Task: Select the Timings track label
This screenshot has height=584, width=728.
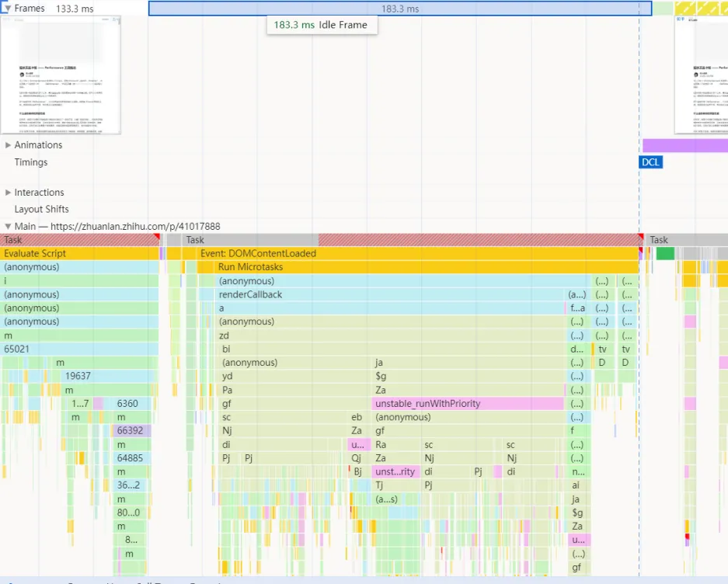Action: coord(30,162)
